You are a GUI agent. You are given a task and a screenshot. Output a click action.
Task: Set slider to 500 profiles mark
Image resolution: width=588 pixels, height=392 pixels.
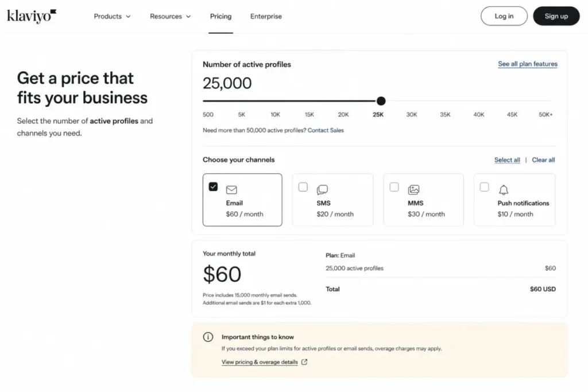[x=208, y=114]
